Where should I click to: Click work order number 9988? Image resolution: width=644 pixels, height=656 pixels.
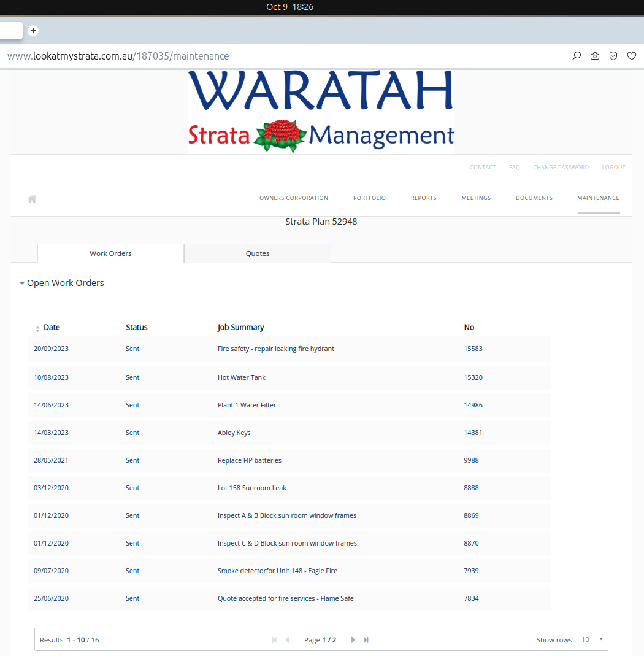click(471, 460)
